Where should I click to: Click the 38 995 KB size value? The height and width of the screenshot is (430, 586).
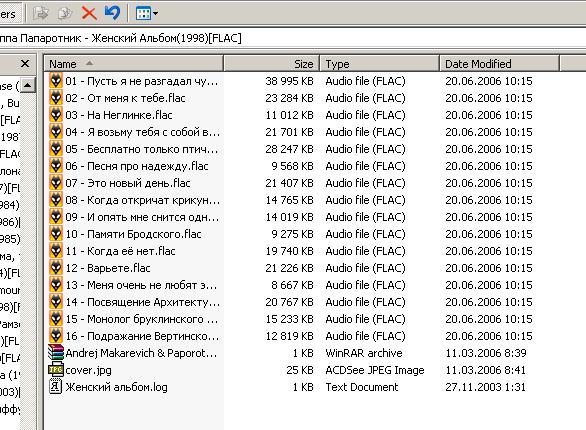point(289,81)
